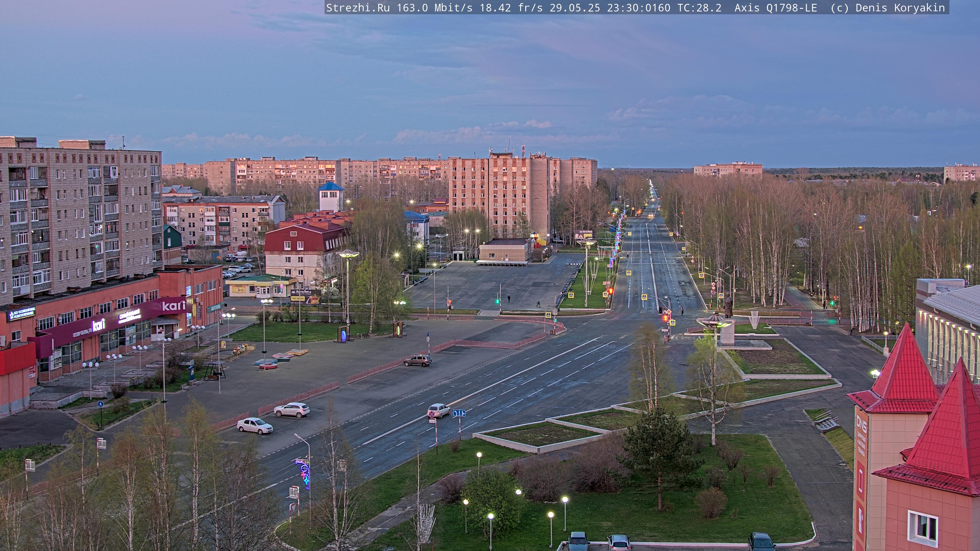Click the "163.0 Mbit/s" bitrate value
Image resolution: width=980 pixels, height=551 pixels.
[434, 8]
